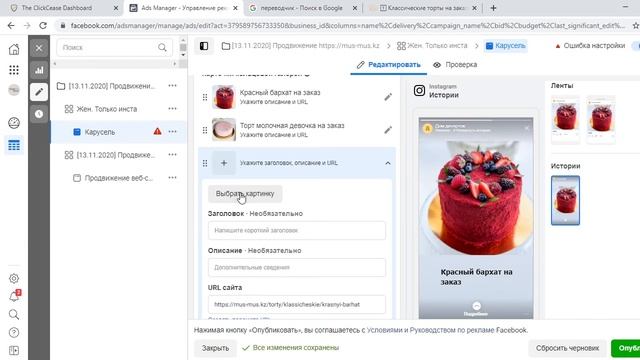Focus the Описание input field
Viewport: 640px width, 360px height.
tap(297, 268)
